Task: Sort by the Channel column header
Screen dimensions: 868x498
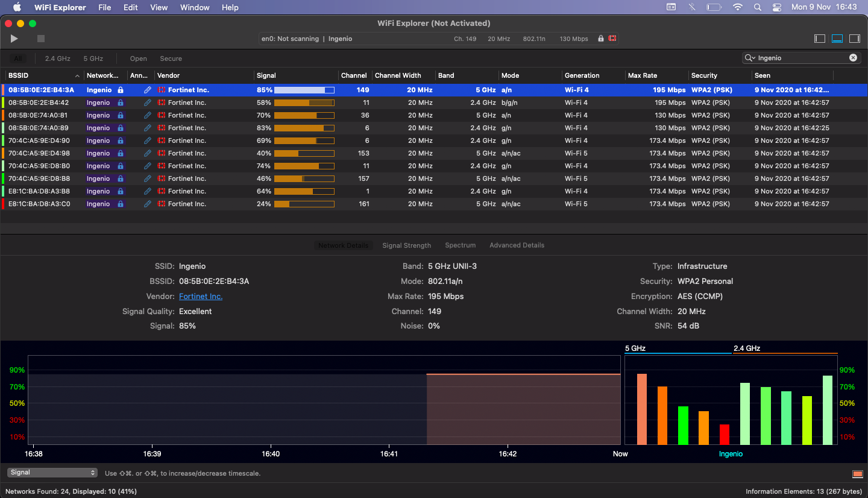Action: coord(354,75)
